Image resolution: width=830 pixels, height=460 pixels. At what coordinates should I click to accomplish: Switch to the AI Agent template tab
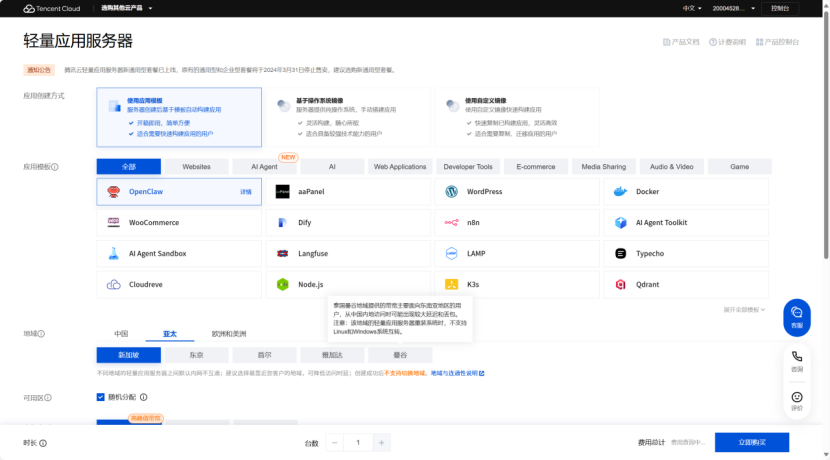click(265, 167)
